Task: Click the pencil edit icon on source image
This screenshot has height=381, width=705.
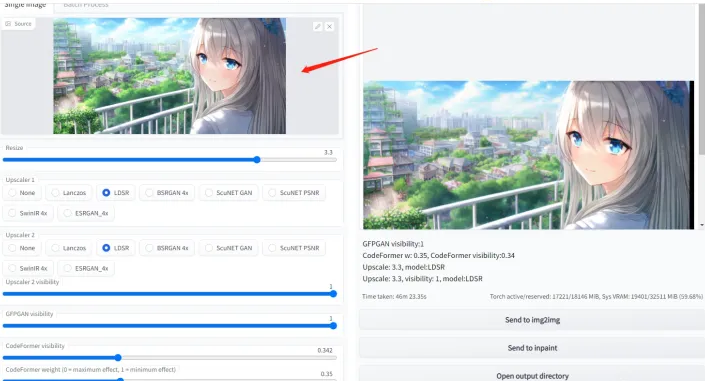Action: [317, 27]
